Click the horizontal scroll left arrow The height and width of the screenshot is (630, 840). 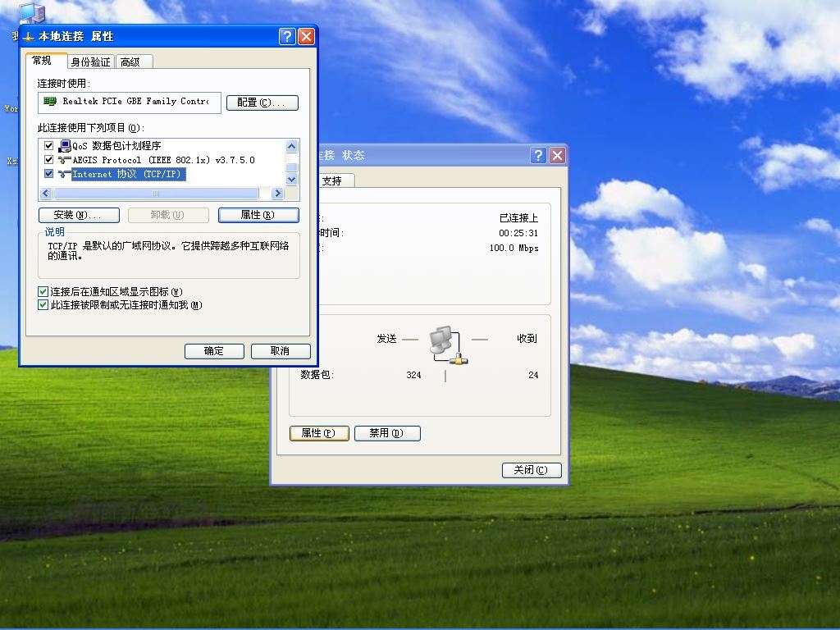tap(46, 193)
